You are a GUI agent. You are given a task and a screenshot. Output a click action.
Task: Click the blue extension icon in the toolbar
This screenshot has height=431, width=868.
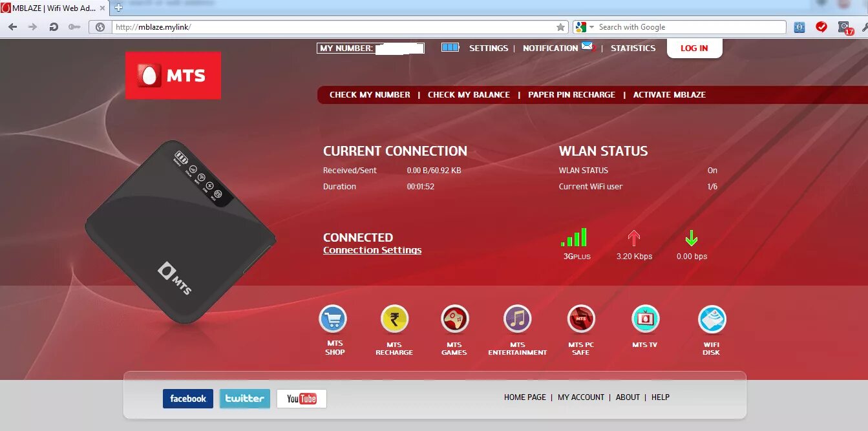coord(799,27)
